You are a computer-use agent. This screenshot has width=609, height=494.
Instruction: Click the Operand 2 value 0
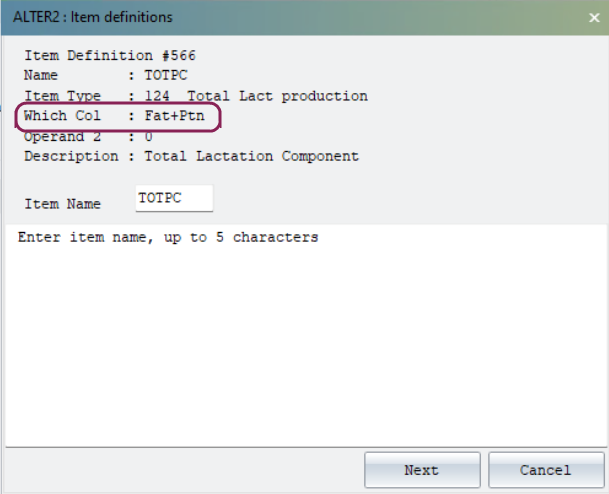click(148, 136)
